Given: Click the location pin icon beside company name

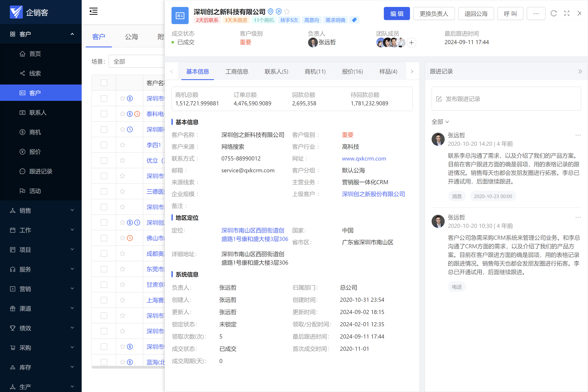Looking at the screenshot, I should 270,11.
